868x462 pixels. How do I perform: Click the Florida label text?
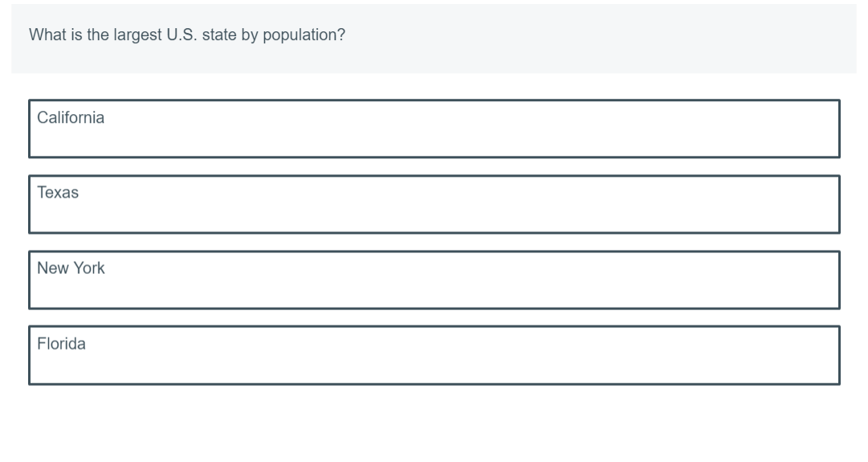pyautogui.click(x=62, y=344)
